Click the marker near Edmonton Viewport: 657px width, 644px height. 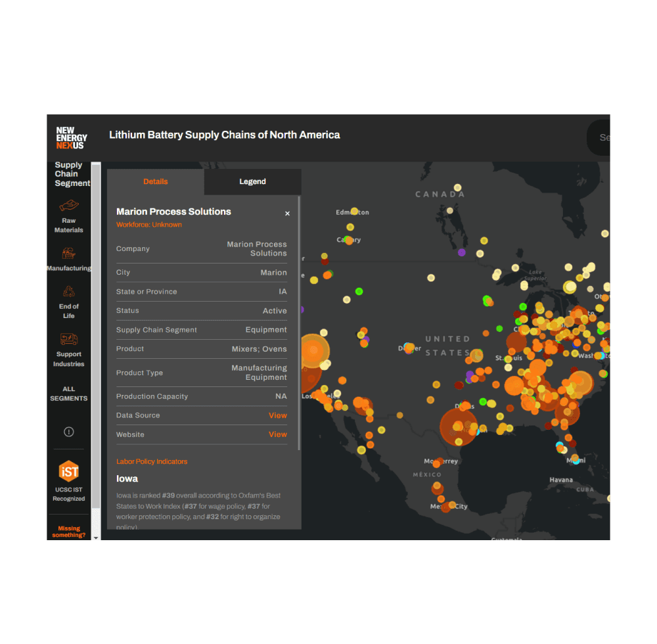pyautogui.click(x=354, y=211)
